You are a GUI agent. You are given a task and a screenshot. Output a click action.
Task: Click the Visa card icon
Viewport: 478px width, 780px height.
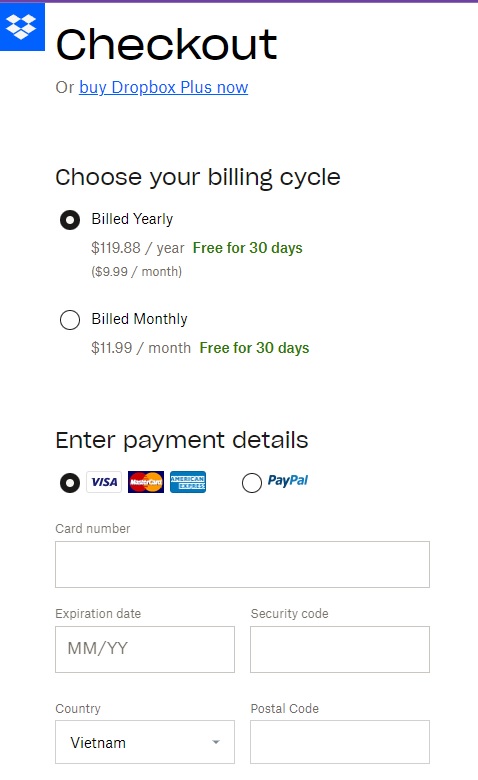tap(104, 482)
